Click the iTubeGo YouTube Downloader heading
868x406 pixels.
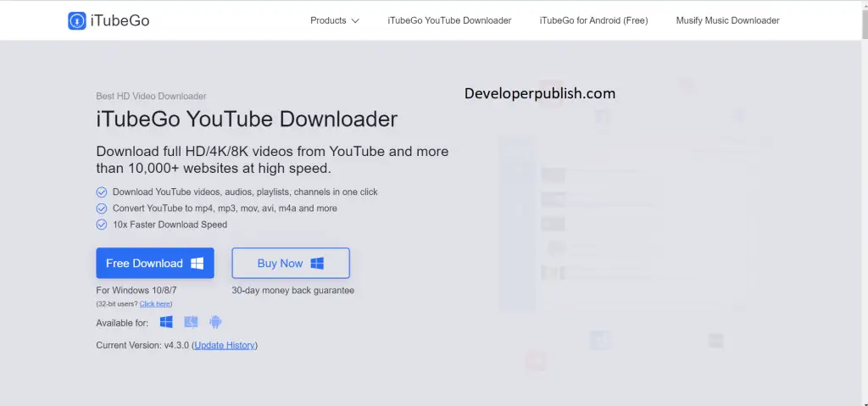click(x=247, y=119)
